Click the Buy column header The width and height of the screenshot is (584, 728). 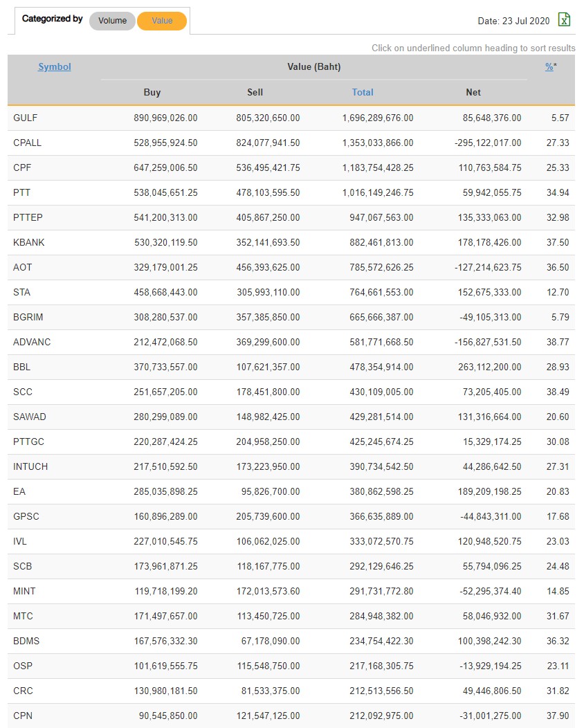point(152,92)
